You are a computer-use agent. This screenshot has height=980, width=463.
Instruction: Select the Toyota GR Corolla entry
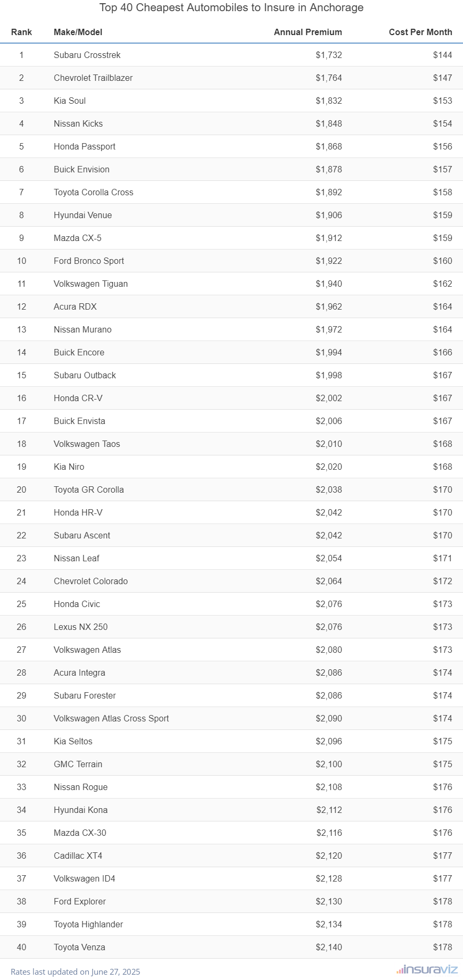pyautogui.click(x=88, y=489)
